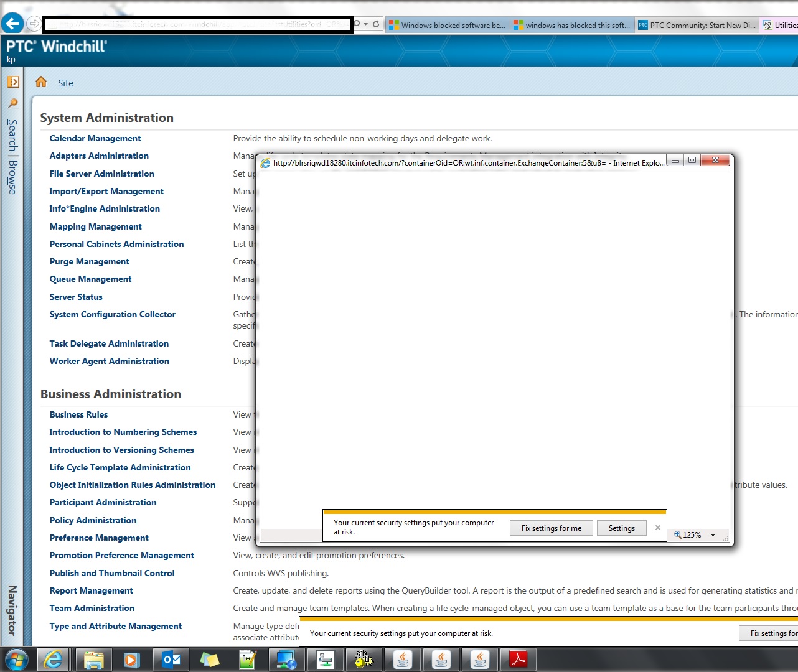This screenshot has height=672, width=798.
Task: Open Preference Management
Action: [100, 538]
